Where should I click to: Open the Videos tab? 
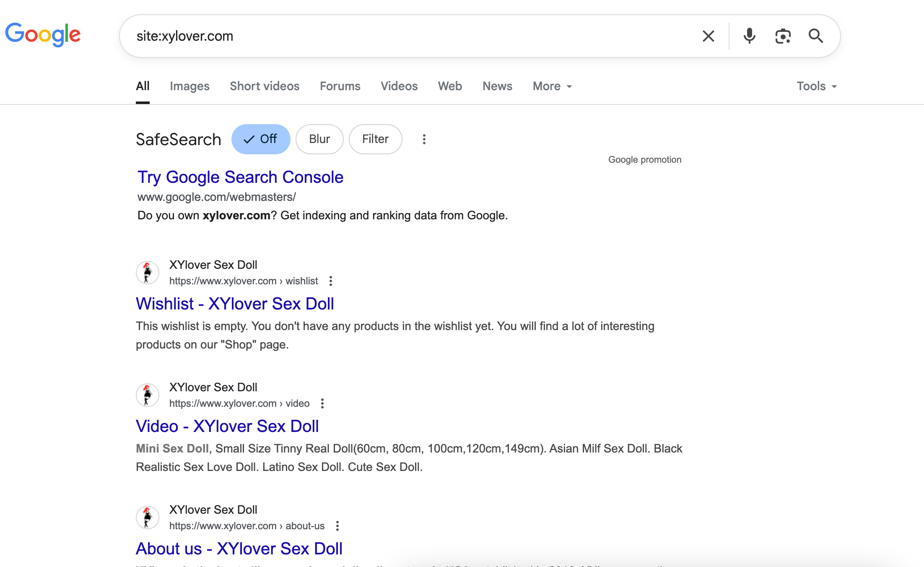[x=399, y=86]
